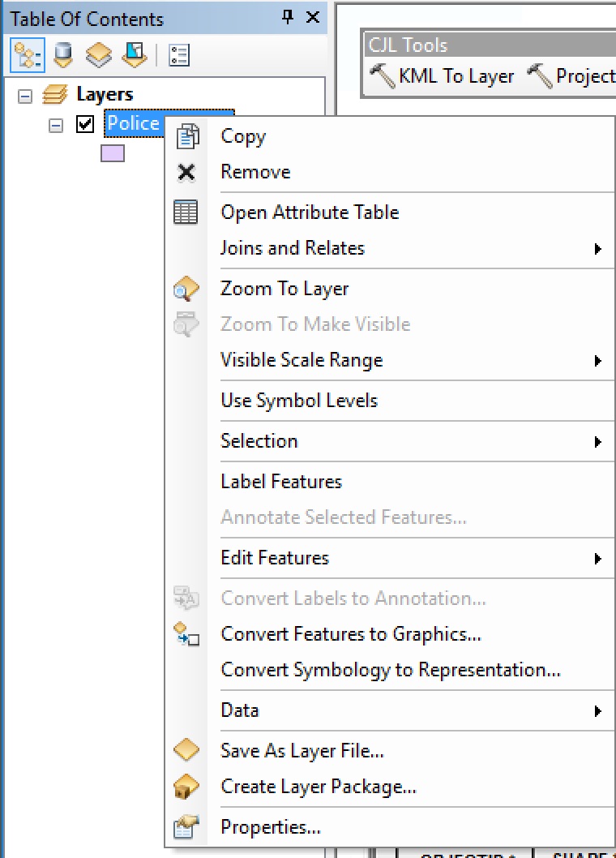Run the KML To Layer tool
The image size is (616, 858).
click(443, 76)
